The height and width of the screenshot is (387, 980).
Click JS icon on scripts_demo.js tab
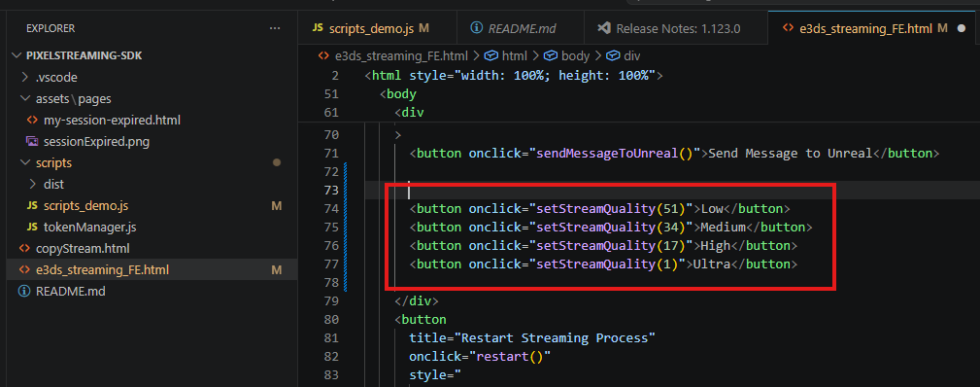[318, 28]
